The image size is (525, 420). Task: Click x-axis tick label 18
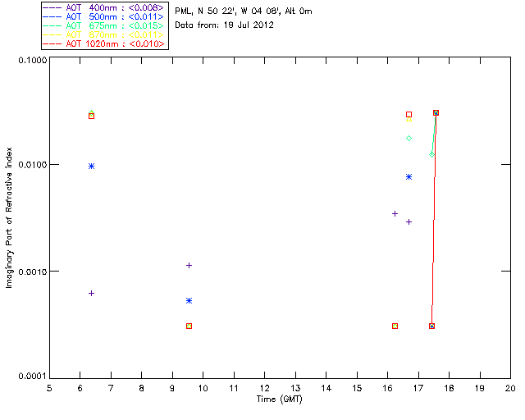pyautogui.click(x=449, y=388)
